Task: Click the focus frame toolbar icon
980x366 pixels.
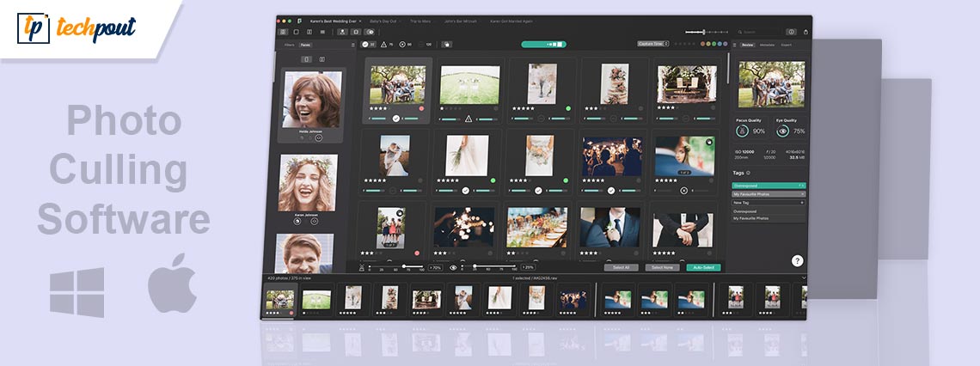Action: 356,32
